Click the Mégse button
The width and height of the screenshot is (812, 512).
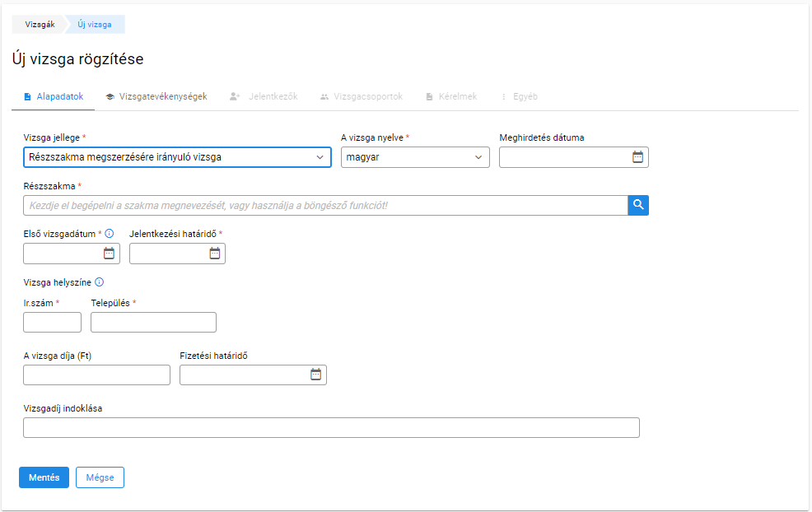click(100, 477)
